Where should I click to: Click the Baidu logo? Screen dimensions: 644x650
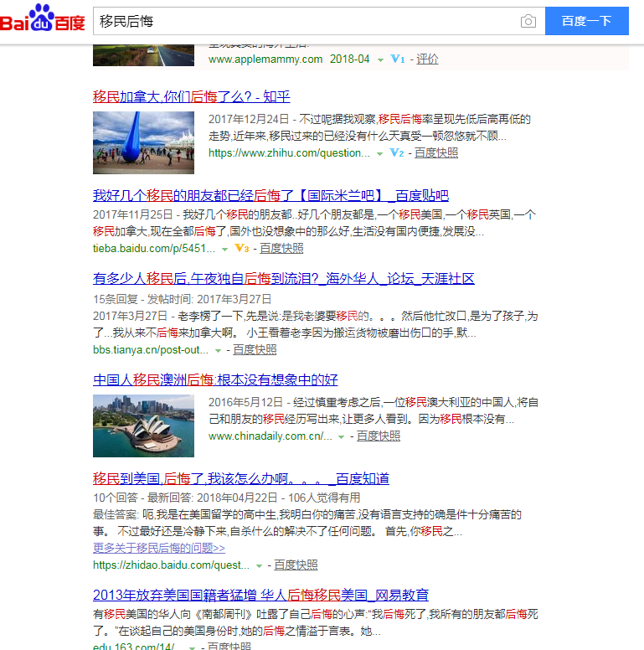click(x=44, y=20)
